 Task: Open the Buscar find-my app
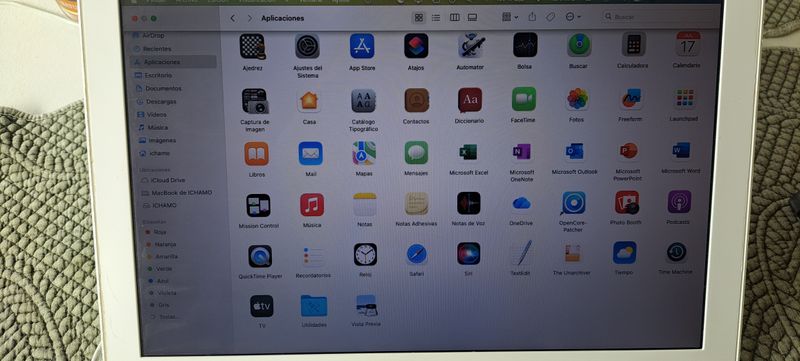(x=579, y=45)
